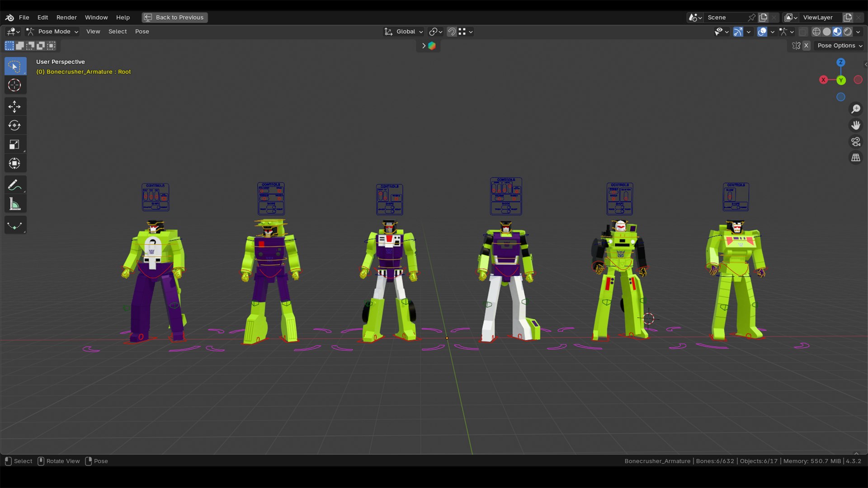Open the pivot point dropdown
Image resolution: width=868 pixels, height=488 pixels.
(435, 32)
